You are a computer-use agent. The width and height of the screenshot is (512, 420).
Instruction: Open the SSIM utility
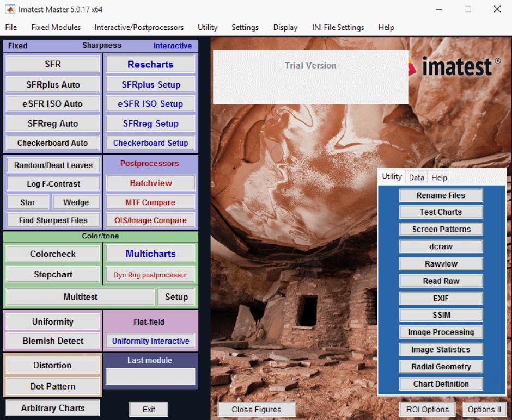(441, 315)
